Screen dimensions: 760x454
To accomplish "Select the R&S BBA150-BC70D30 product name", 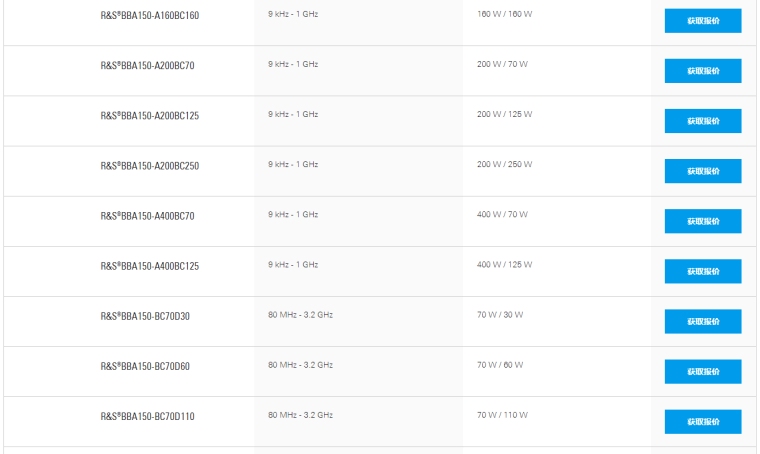I will pyautogui.click(x=145, y=316).
